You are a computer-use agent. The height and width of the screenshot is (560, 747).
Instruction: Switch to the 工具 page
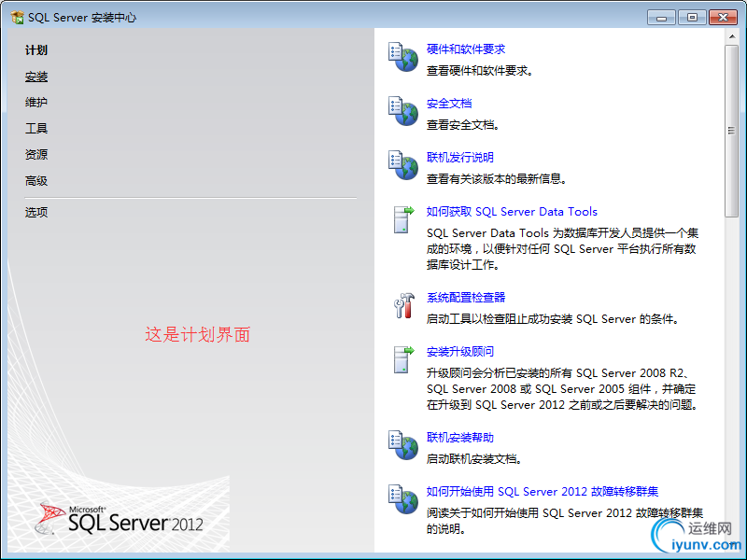36,129
